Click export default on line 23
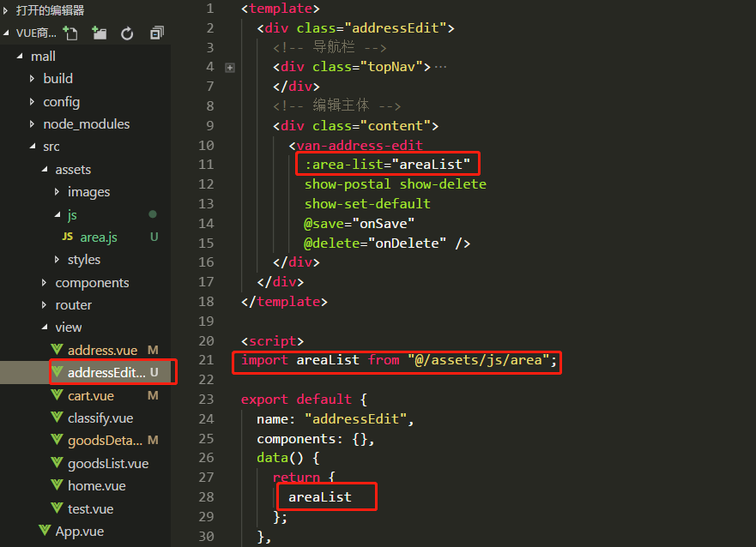756x547 pixels. coord(297,400)
